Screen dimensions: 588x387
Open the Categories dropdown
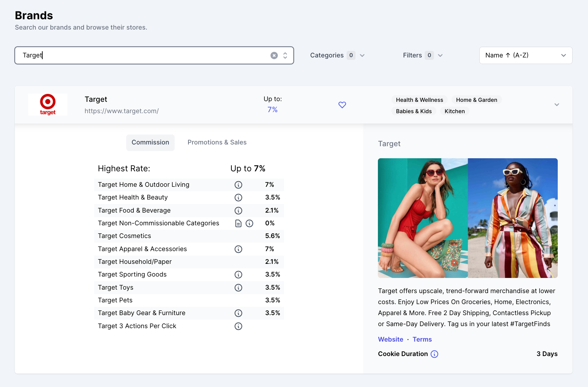pyautogui.click(x=337, y=55)
